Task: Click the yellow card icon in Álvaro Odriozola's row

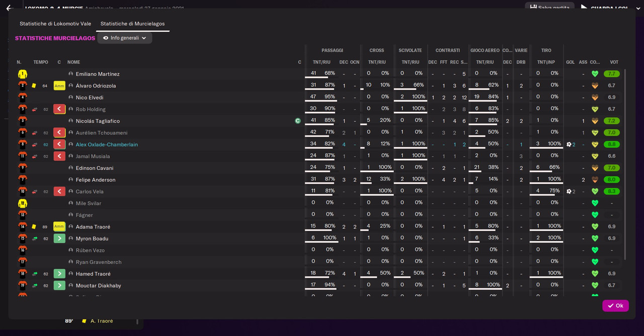Action: [34, 86]
